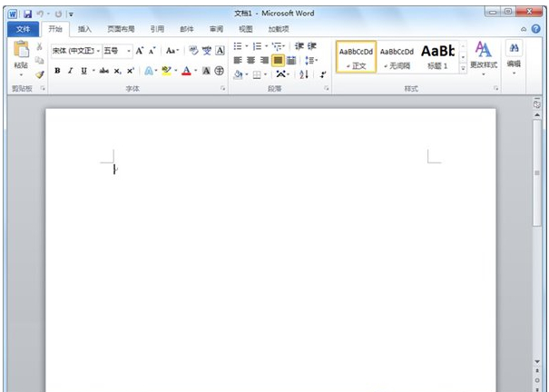Increase indent of paragraph
549x392 pixels.
312,46
